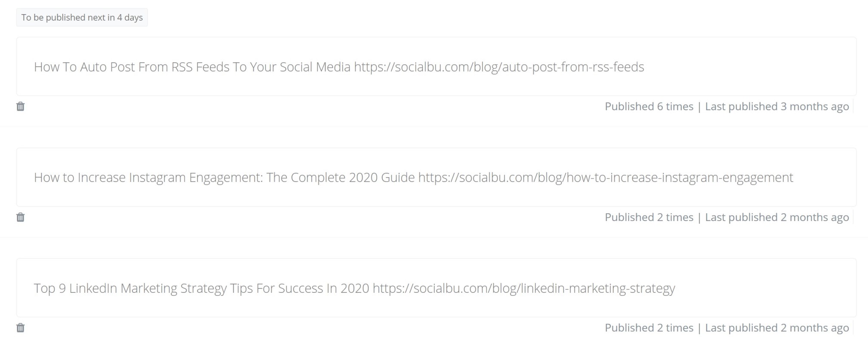This screenshot has width=868, height=344.
Task: Click 'Published 2 times' under Instagram post
Action: click(x=649, y=217)
